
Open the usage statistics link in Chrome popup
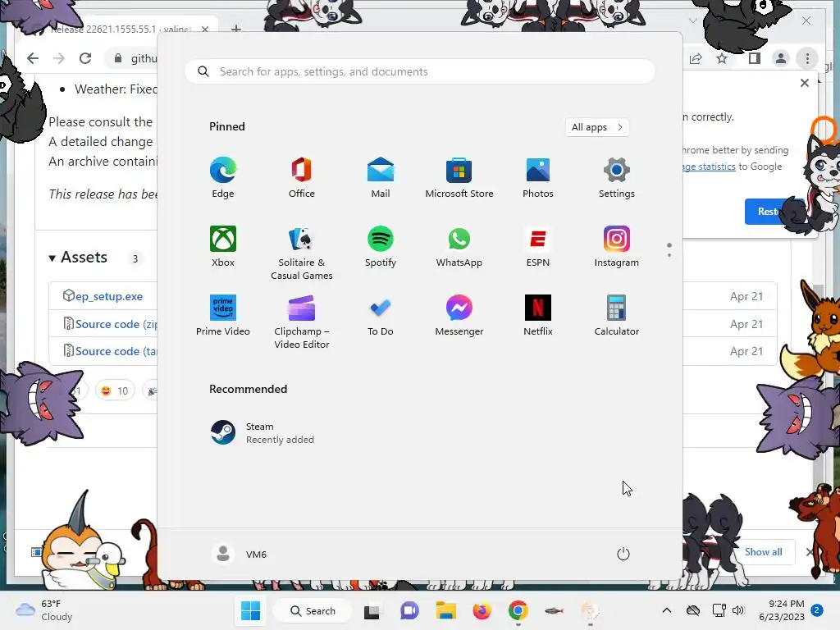click(708, 167)
